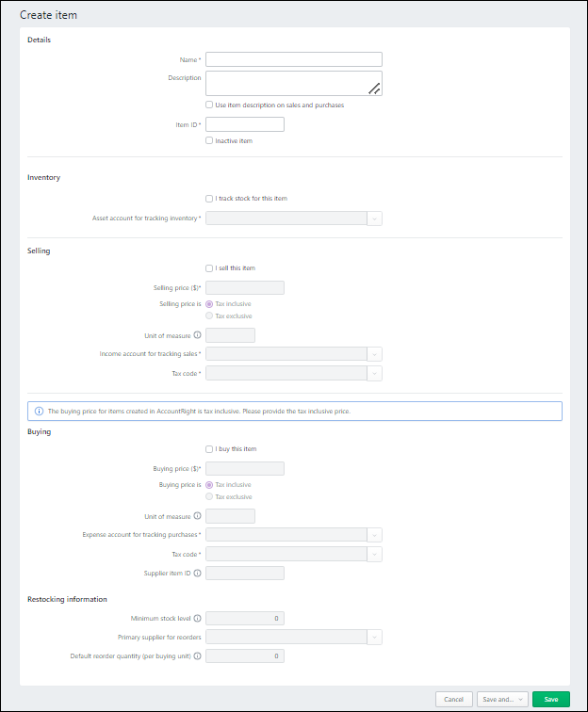
Task: Select Tax exclusive for Selling price
Action: (208, 316)
